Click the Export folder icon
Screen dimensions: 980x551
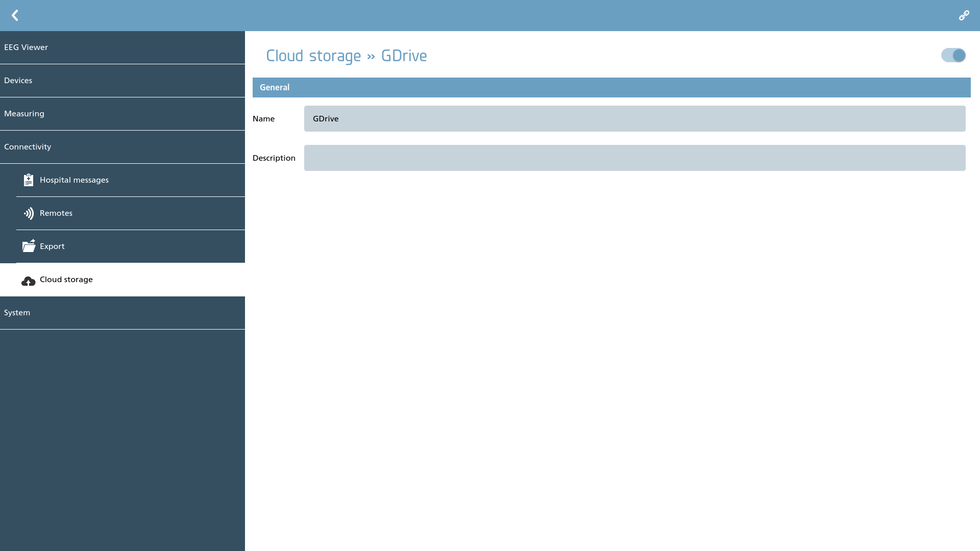[x=29, y=246]
